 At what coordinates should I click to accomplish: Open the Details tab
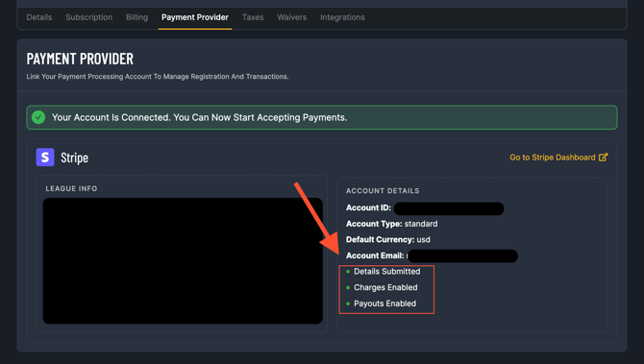coord(39,17)
